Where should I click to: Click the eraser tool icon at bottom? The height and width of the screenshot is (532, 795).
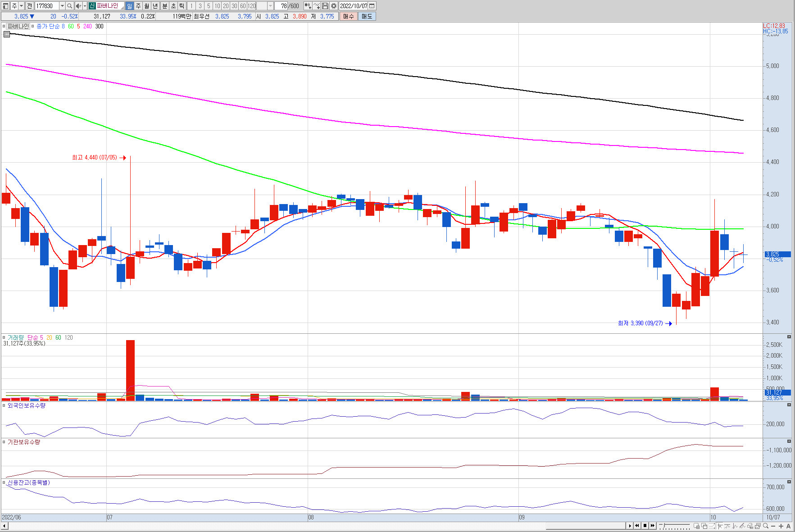click(750, 526)
